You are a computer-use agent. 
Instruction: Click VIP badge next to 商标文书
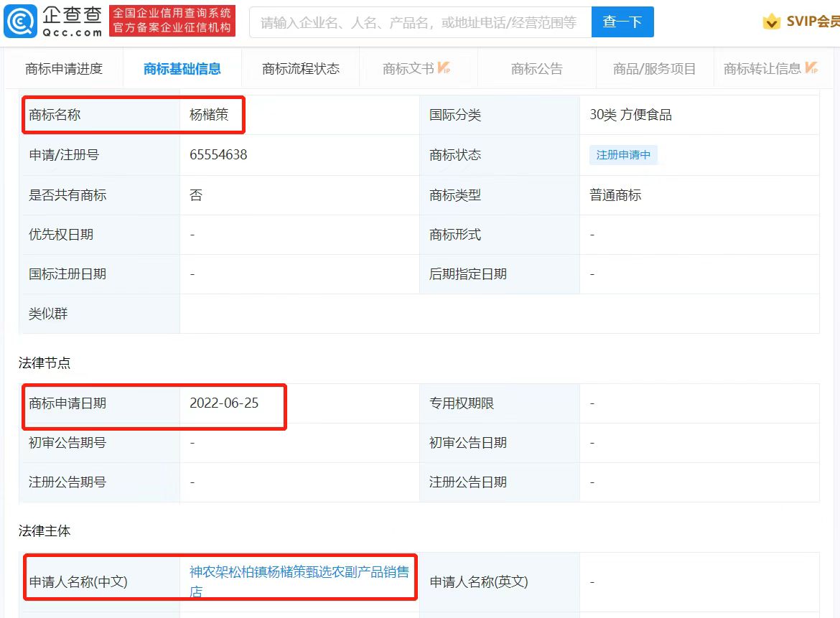point(444,68)
